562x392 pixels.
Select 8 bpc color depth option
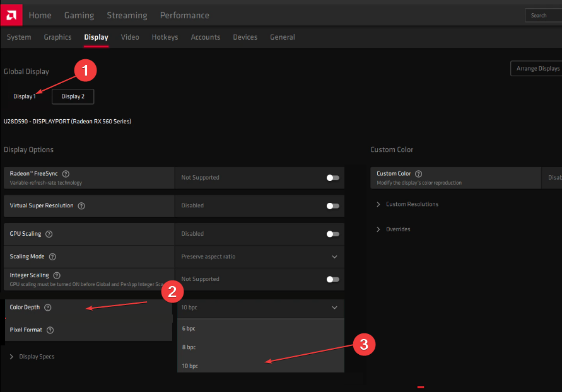pos(261,347)
